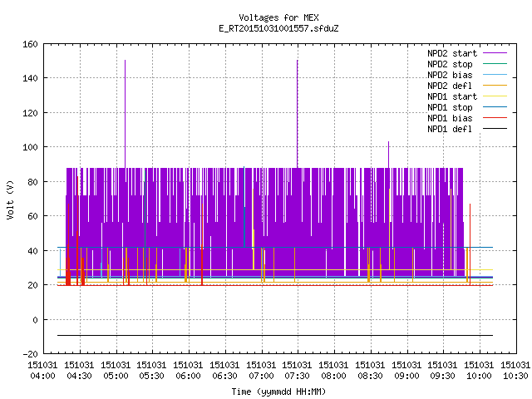Click the 04:00 x-axis time label
Viewport: 532px width, 399px height.
tap(42, 377)
